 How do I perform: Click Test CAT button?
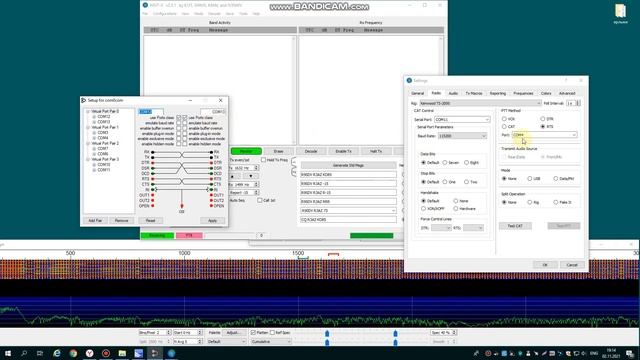515,226
